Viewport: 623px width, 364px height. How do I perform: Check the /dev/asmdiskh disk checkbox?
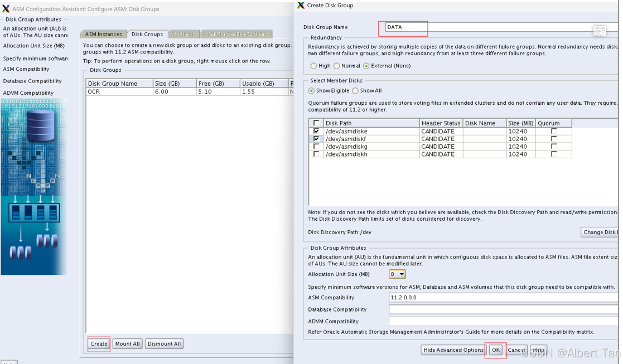pyautogui.click(x=316, y=154)
